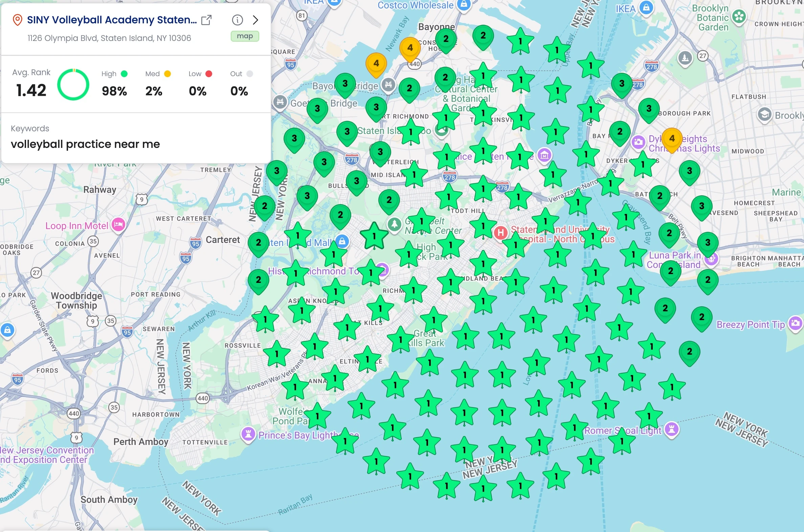
Task: Click the Med yellow legend dot
Action: tap(167, 74)
